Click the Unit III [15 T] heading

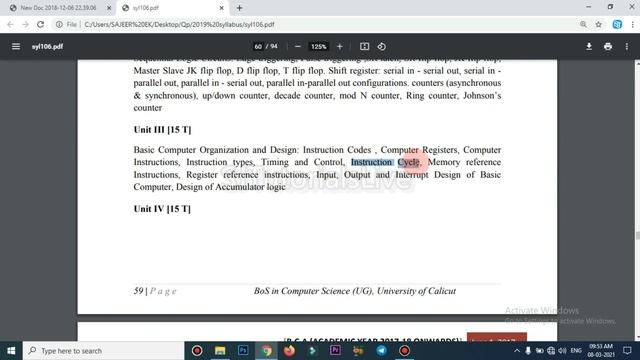(x=162, y=130)
